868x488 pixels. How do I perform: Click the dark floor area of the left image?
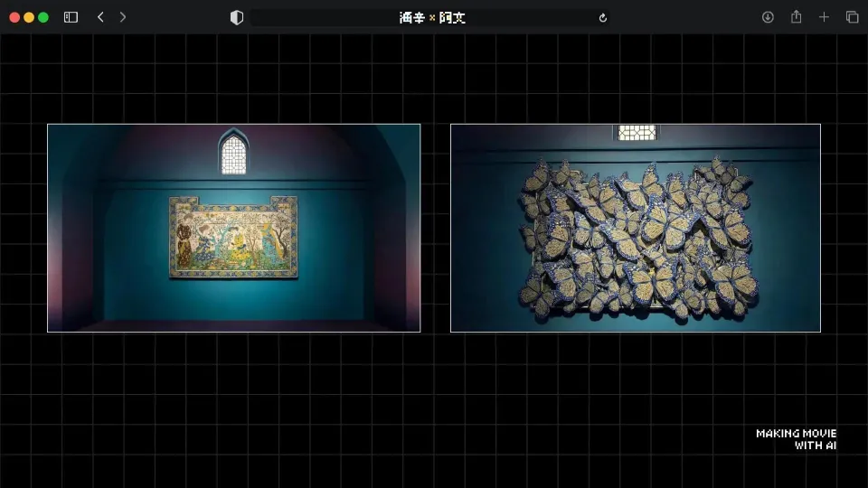(233, 324)
